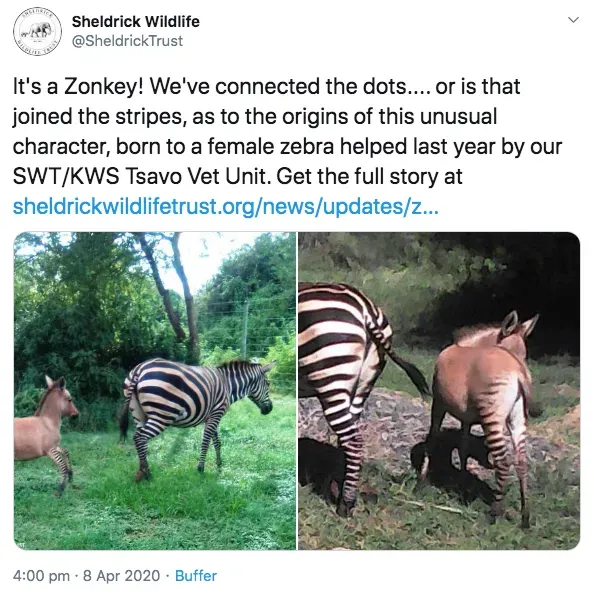Click the tree trunks in left photo
The image size is (594, 597).
(173, 297)
